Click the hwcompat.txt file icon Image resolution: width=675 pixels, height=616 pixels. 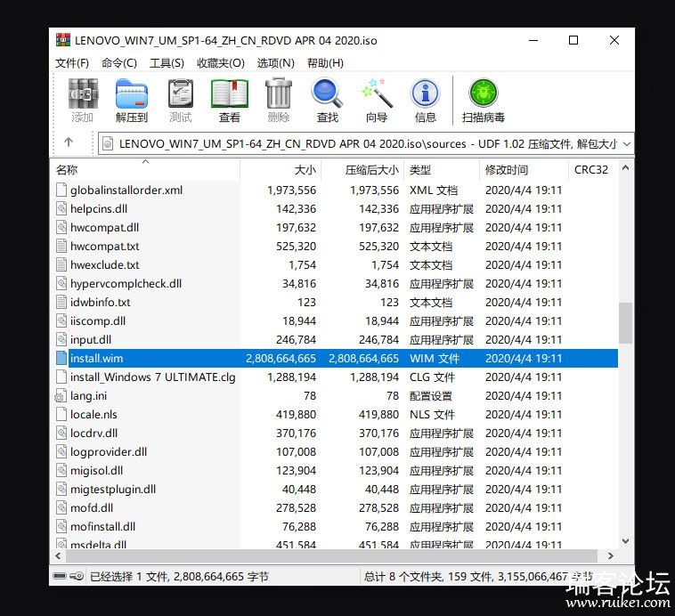coord(62,247)
